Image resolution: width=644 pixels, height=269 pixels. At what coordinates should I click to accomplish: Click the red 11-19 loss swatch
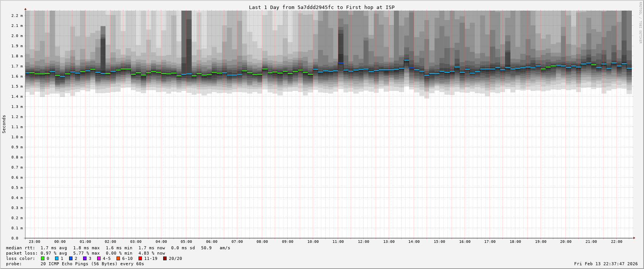click(x=140, y=258)
